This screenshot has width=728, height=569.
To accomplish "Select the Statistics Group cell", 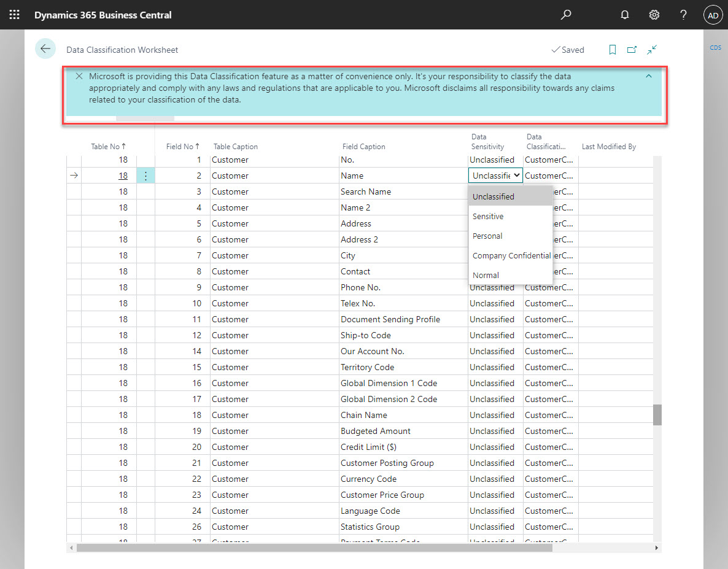I will [x=403, y=527].
